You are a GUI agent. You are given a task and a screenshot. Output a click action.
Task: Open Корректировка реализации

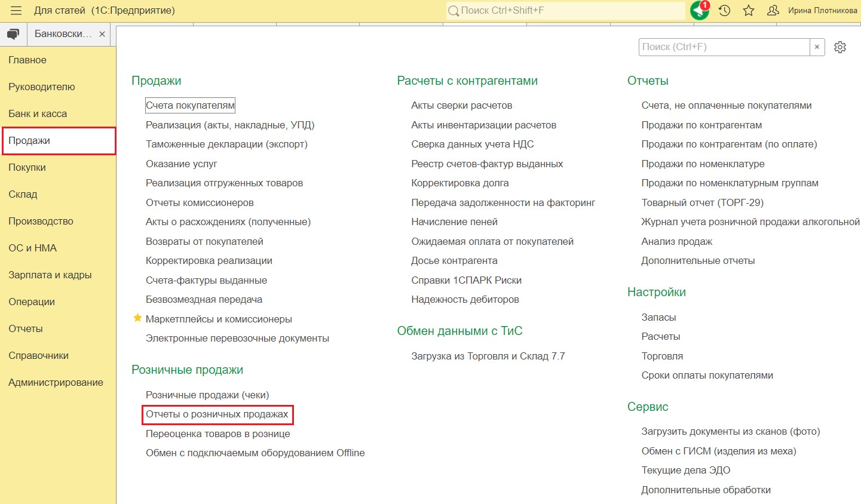pyautogui.click(x=209, y=260)
